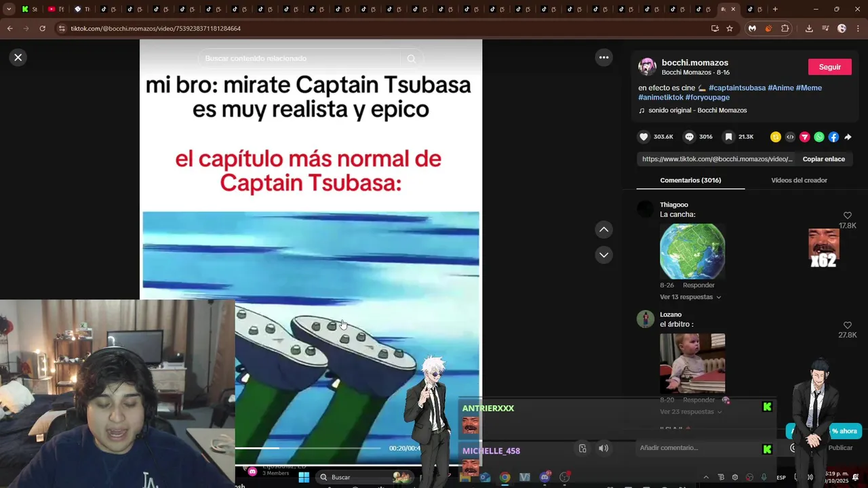
Task: Open comments via speech bubble icon
Action: coord(689,137)
